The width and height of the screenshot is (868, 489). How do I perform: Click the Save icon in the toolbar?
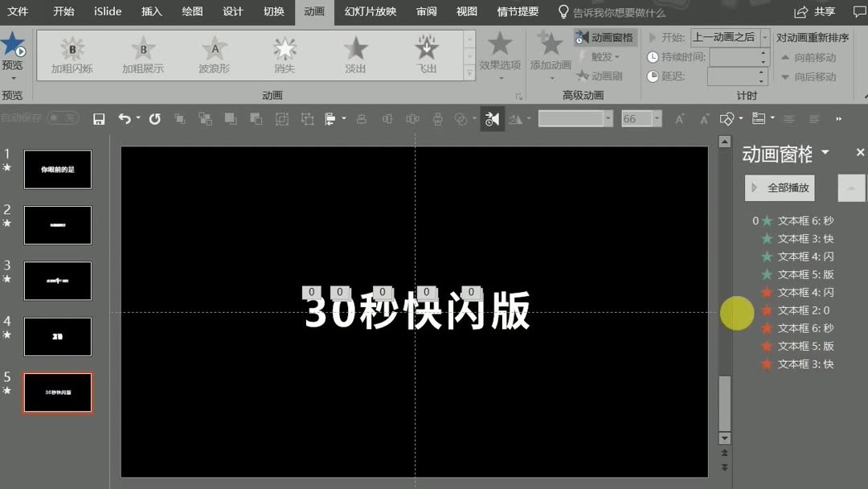click(98, 118)
